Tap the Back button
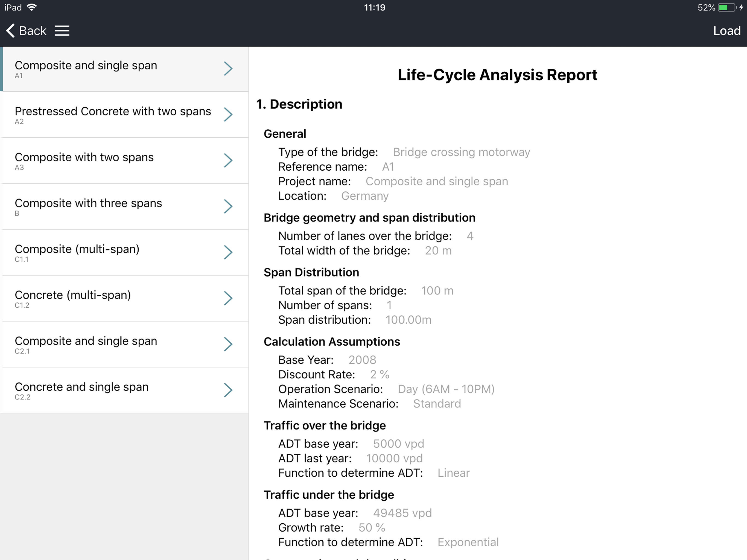Viewport: 747px width, 560px height. point(33,31)
